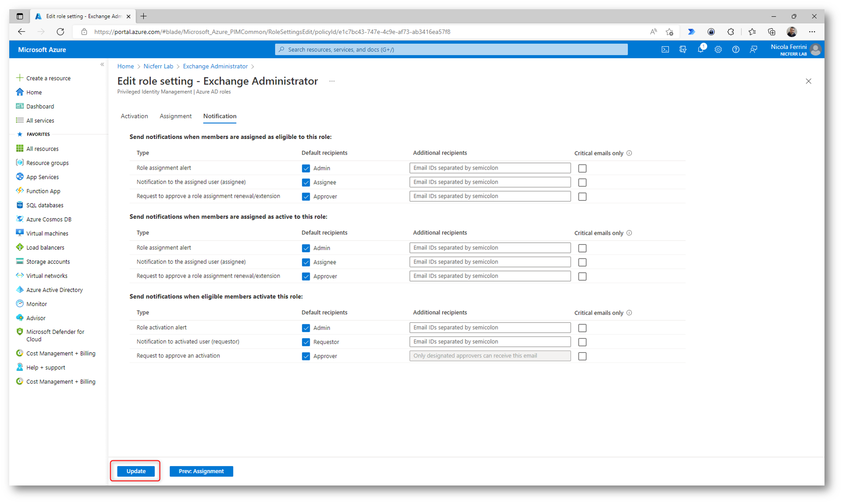Open a new browser tab
The width and height of the screenshot is (843, 504).
pos(144,16)
